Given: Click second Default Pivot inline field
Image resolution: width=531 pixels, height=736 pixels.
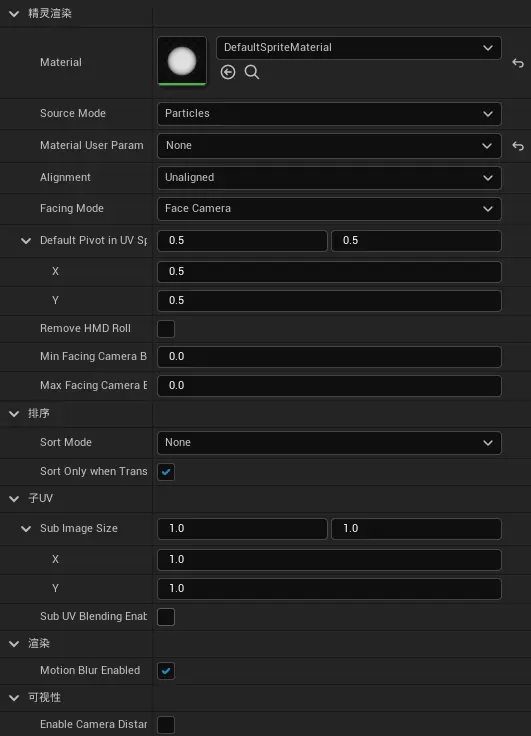Looking at the screenshot, I should tap(416, 241).
